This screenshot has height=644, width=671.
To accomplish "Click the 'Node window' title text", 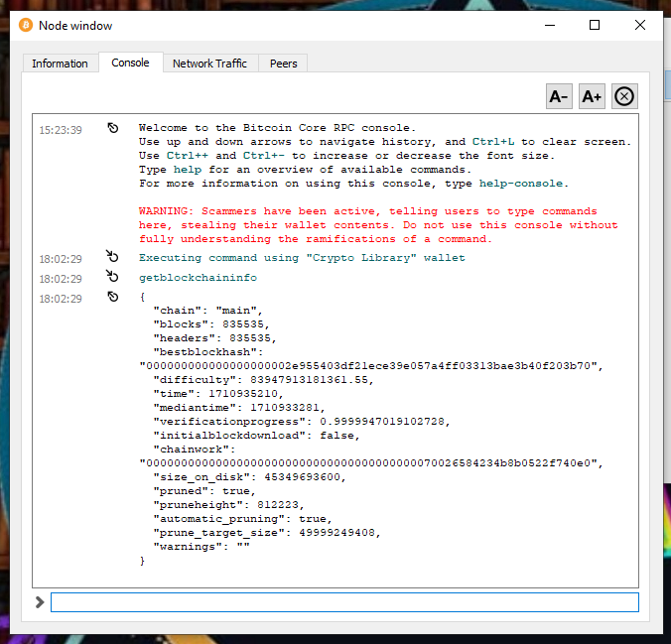I will coord(75,26).
